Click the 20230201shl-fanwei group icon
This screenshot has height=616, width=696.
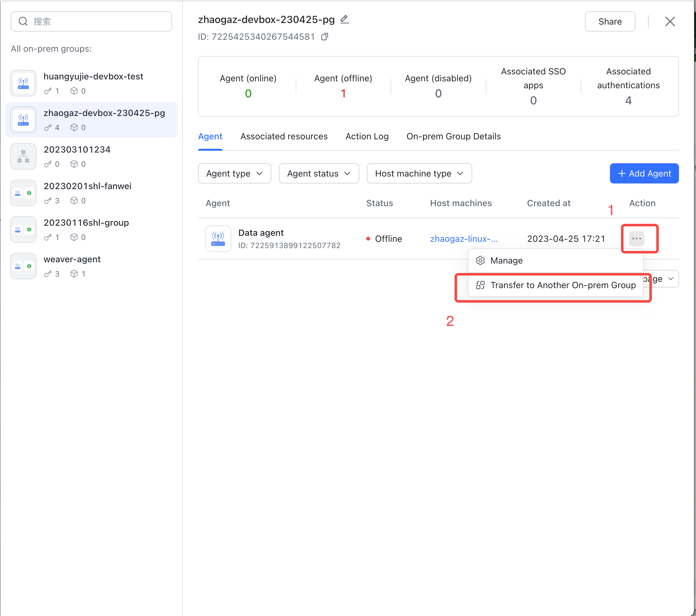click(x=23, y=193)
